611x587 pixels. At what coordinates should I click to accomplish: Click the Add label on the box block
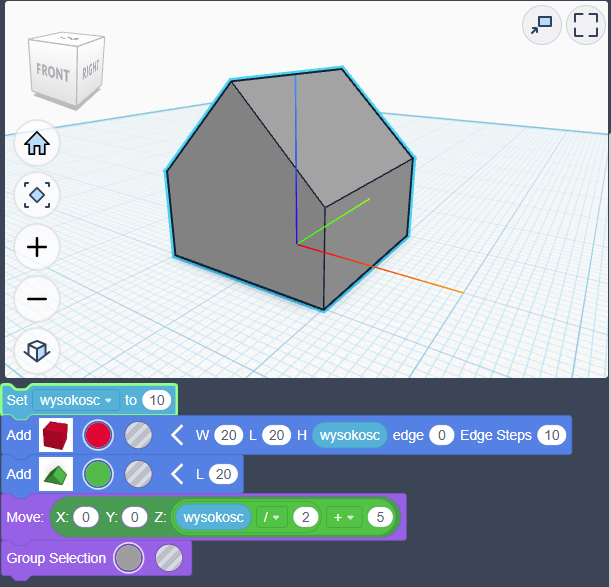click(x=19, y=435)
